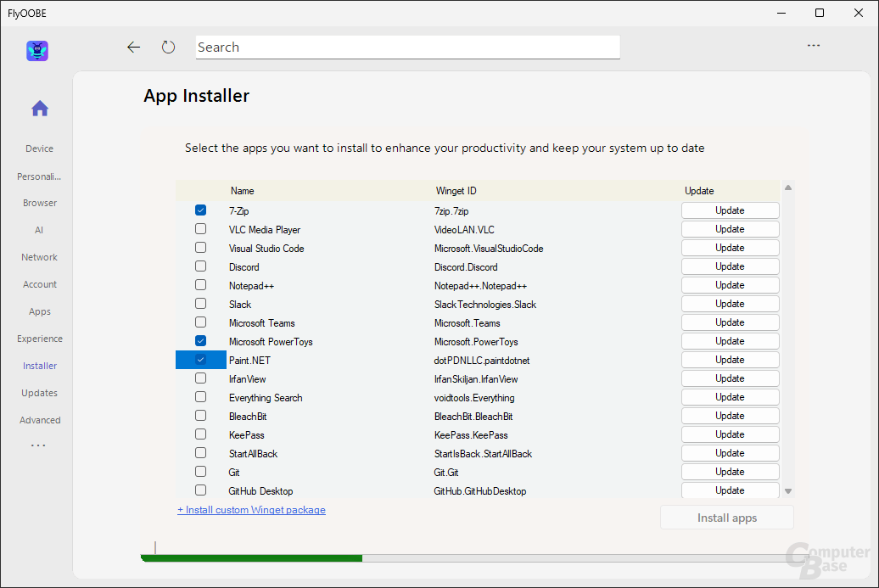Switch to the Updates section

pos(39,392)
